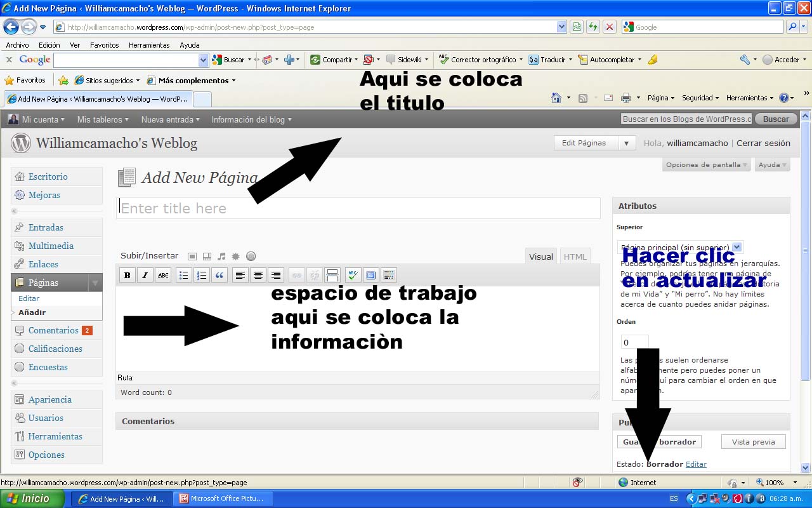Open the Edit Páginas dropdown arrow
812x508 pixels.
[626, 144]
